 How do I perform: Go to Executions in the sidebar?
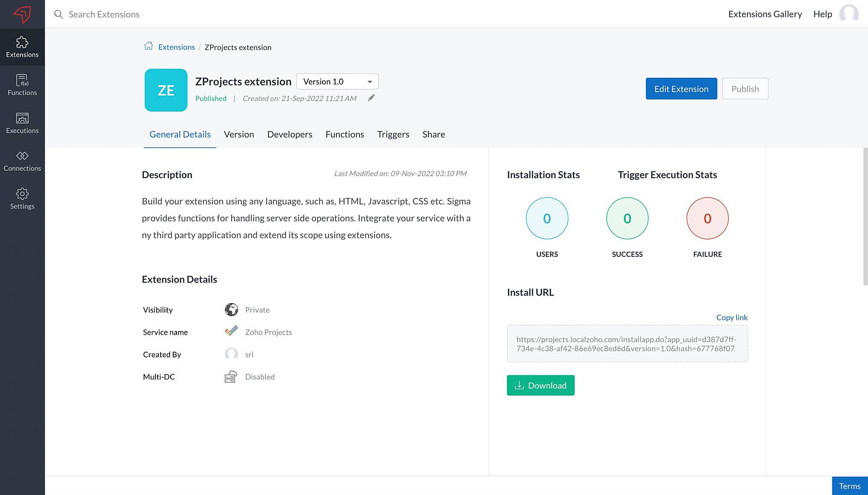click(x=22, y=123)
